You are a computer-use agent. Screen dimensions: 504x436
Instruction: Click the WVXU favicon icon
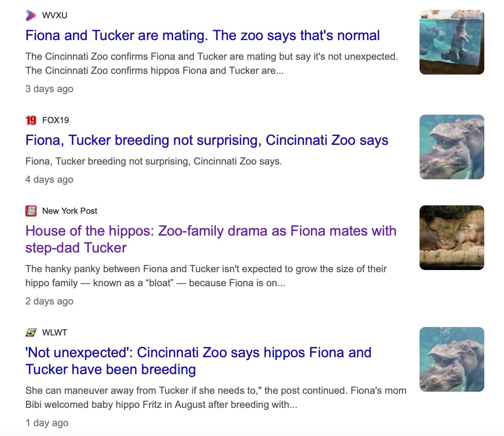click(x=31, y=15)
